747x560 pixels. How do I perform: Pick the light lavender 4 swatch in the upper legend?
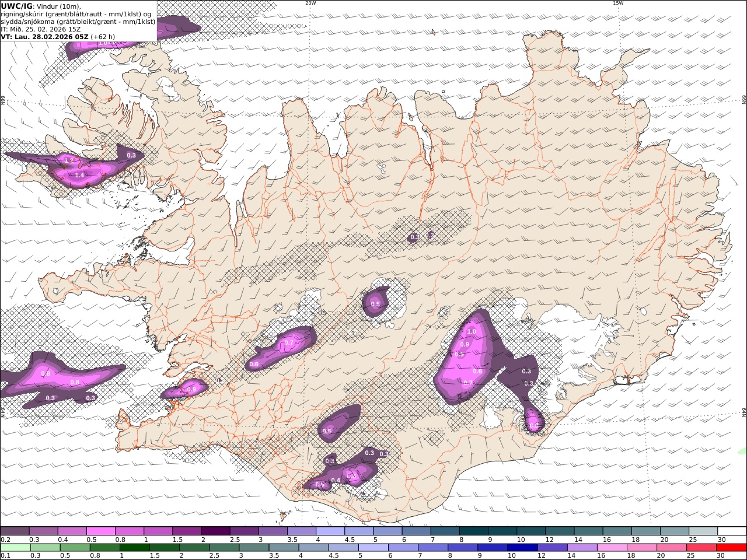(x=330, y=531)
